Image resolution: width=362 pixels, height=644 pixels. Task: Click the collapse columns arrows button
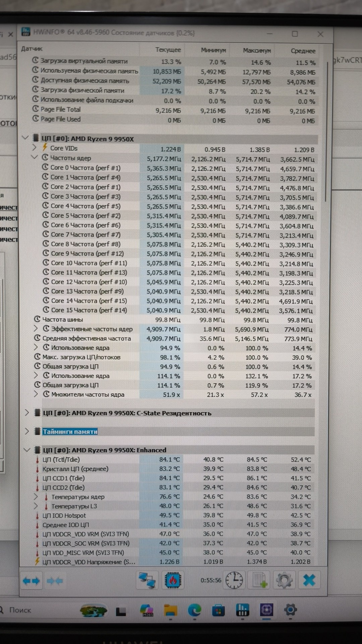coord(55,581)
